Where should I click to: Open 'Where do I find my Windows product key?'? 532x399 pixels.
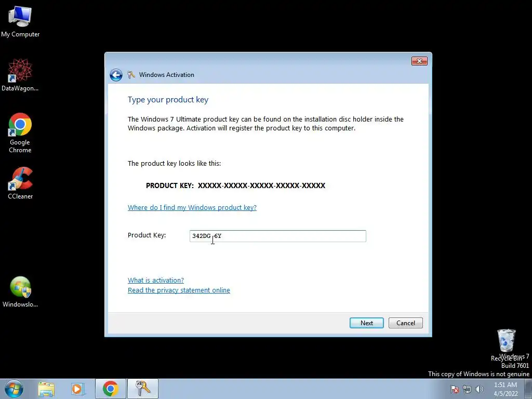click(192, 207)
